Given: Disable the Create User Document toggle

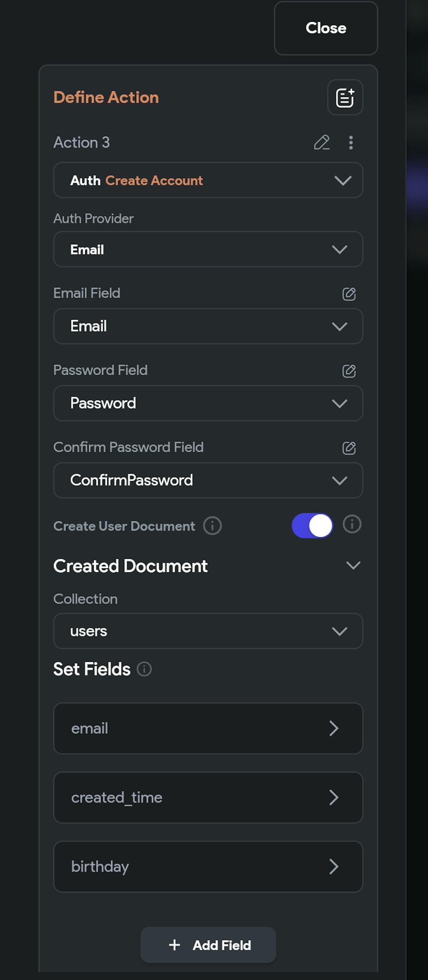Looking at the screenshot, I should pyautogui.click(x=312, y=526).
